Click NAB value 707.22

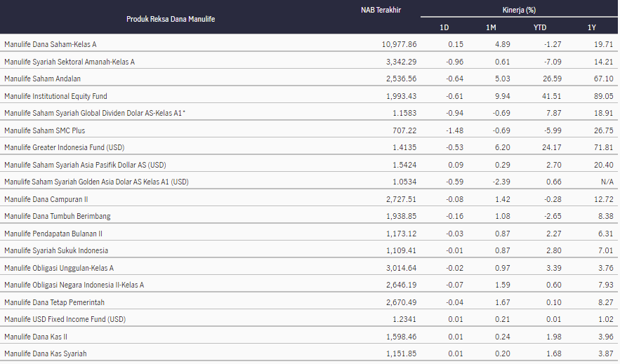pos(404,130)
